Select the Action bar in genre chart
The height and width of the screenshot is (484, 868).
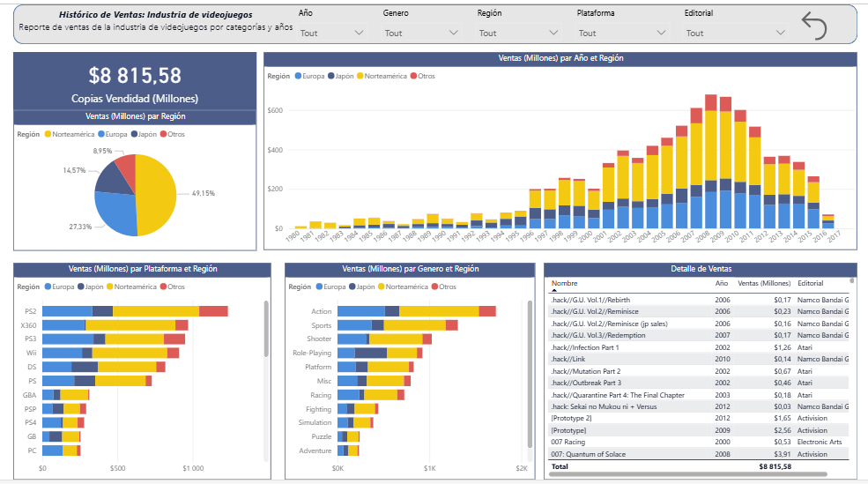tap(416, 311)
